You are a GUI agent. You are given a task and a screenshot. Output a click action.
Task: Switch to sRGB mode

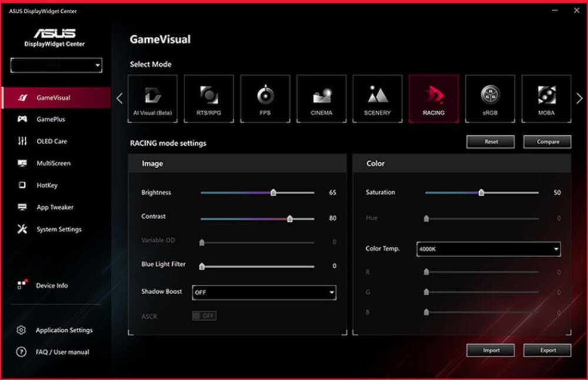tap(490, 98)
